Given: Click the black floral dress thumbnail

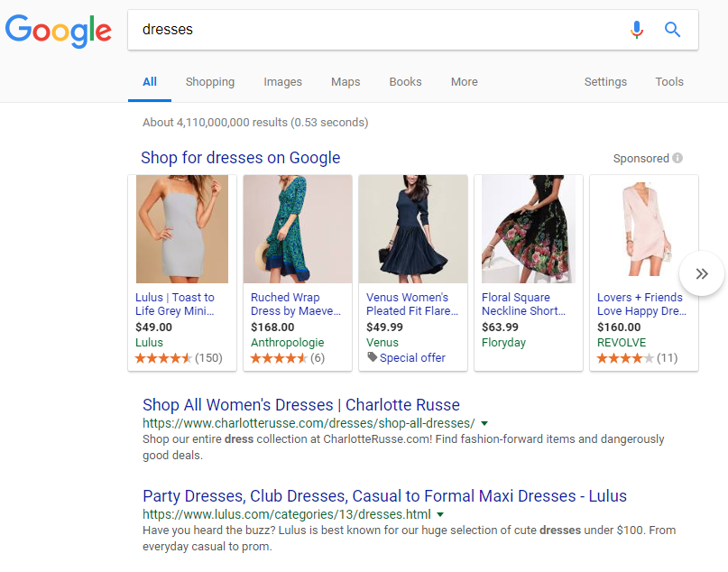Looking at the screenshot, I should pyautogui.click(x=529, y=229).
